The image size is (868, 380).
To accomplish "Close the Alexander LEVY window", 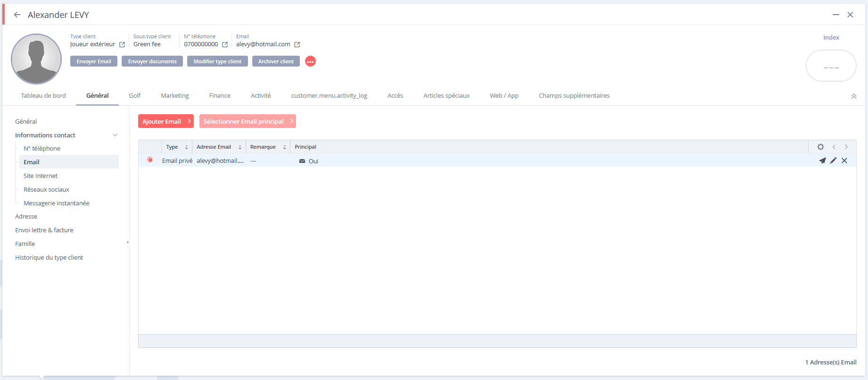I will click(x=850, y=15).
